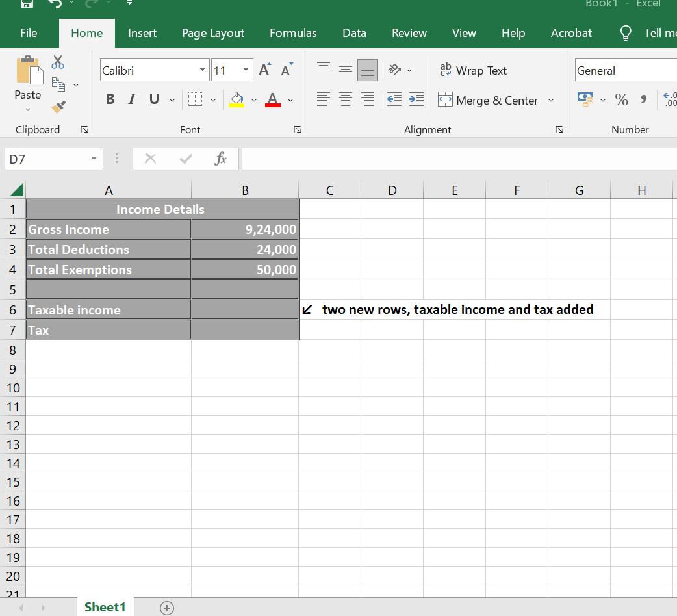Toggle italic formatting
The image size is (677, 616).
pyautogui.click(x=132, y=99)
